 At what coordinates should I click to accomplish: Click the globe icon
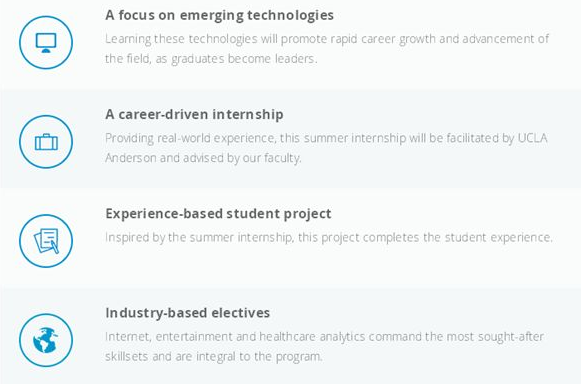point(45,340)
